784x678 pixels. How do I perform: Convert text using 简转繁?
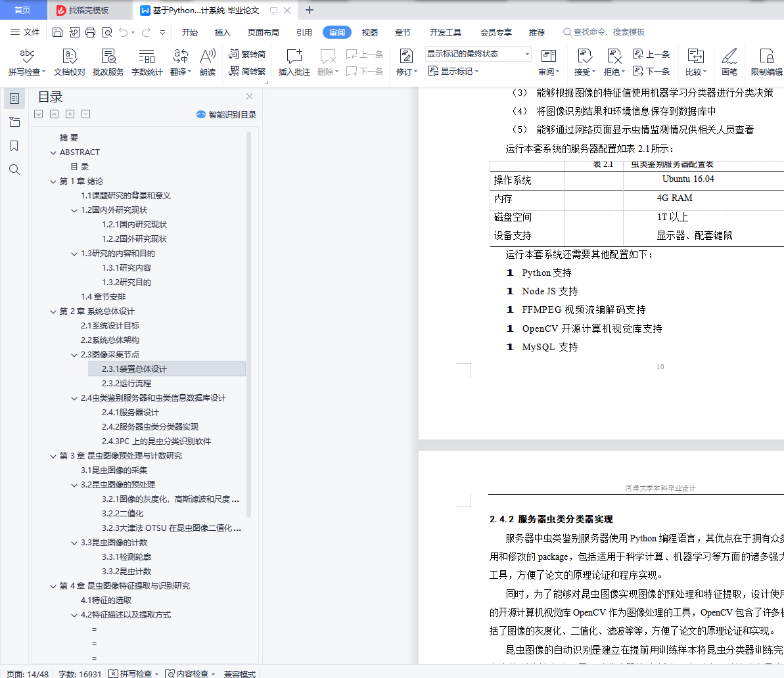247,72
